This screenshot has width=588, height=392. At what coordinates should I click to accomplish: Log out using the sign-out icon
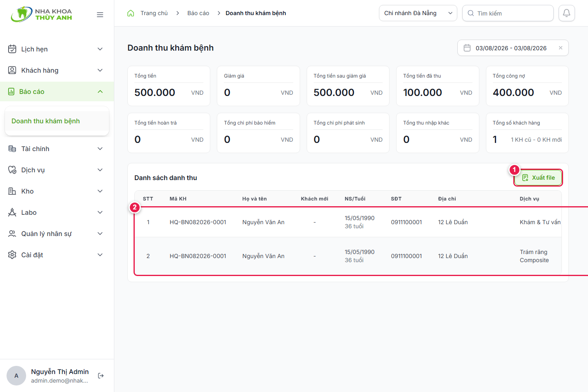click(x=101, y=376)
